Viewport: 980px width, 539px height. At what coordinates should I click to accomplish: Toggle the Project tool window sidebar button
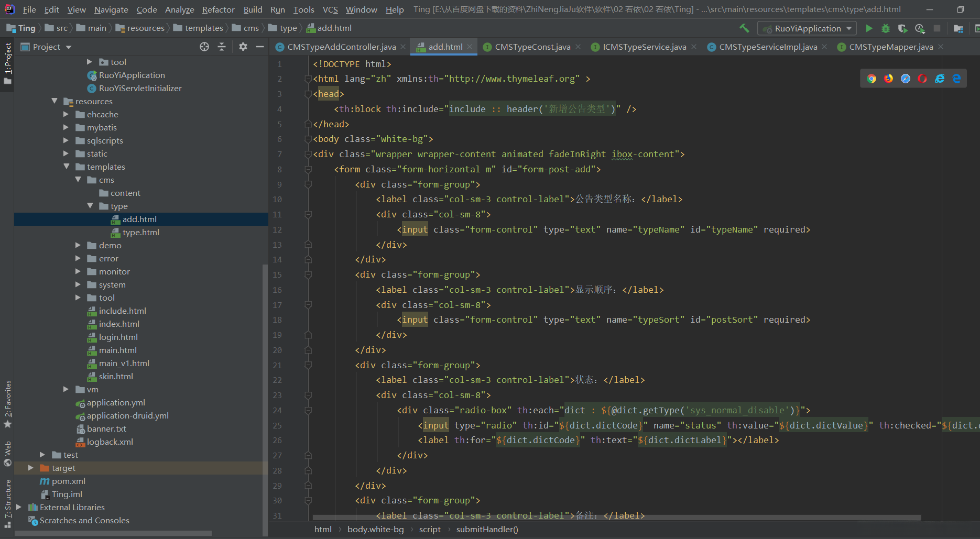tap(7, 63)
